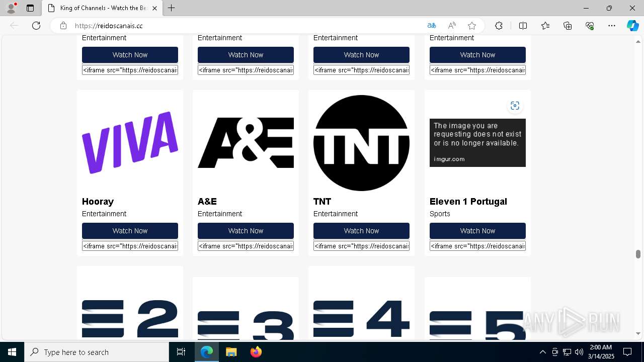Click the Eleven 2 channel logo

pyautogui.click(x=130, y=319)
